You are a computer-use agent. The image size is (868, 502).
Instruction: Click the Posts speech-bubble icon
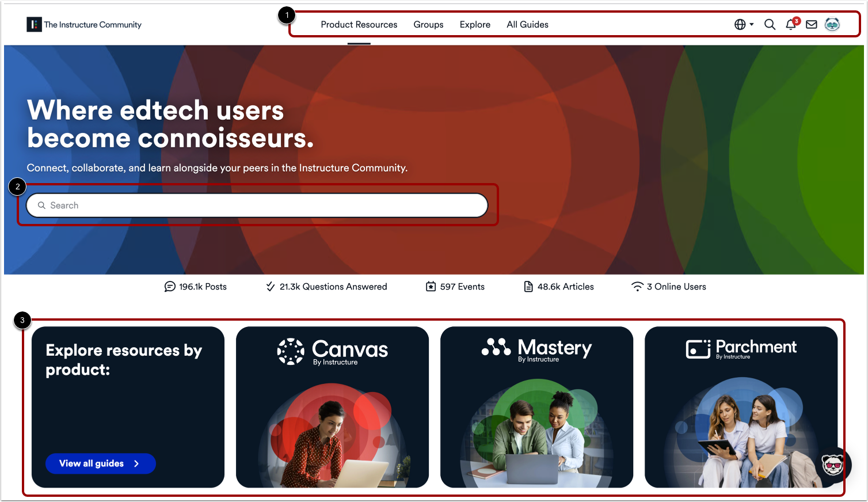coord(170,287)
